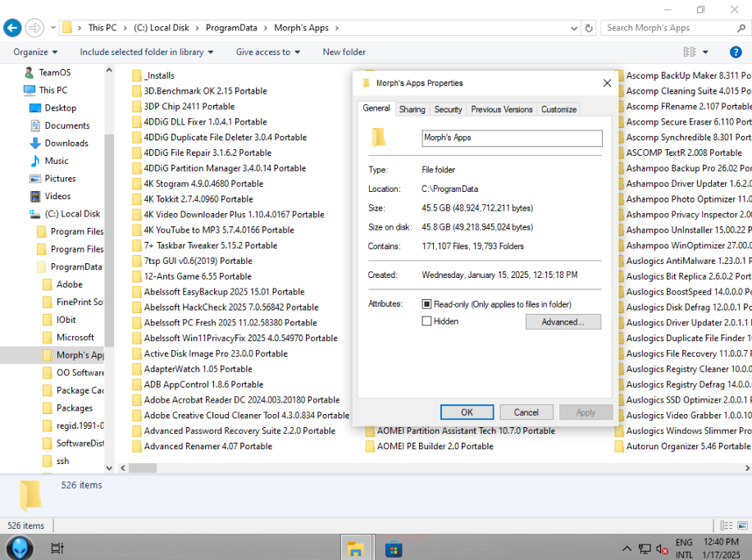The image size is (752, 560).
Task: Select (C:) Local Disk in sidebar
Action: [72, 214]
